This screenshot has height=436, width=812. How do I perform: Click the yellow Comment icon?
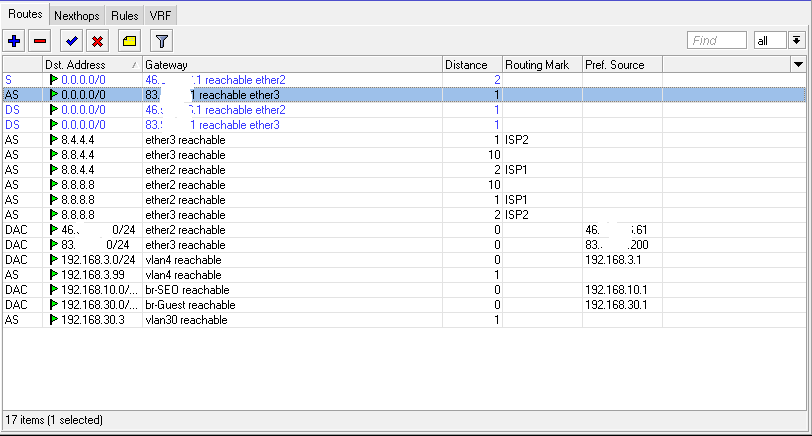coord(128,41)
